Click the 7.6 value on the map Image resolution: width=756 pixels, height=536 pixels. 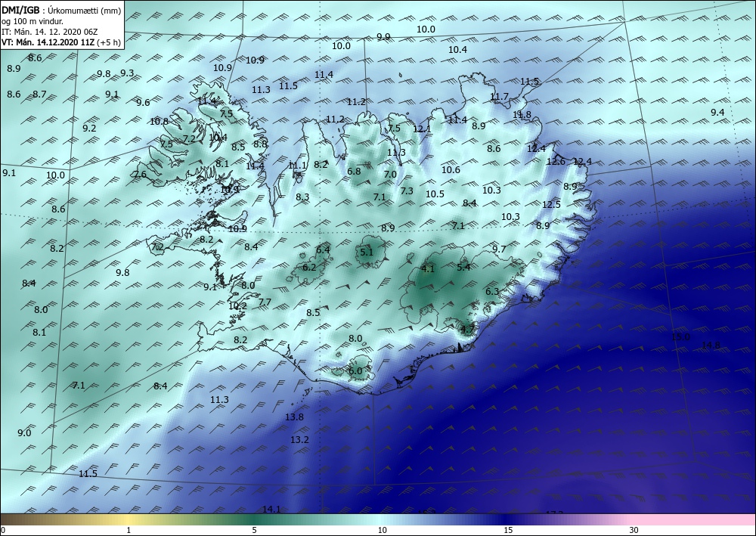pos(139,175)
